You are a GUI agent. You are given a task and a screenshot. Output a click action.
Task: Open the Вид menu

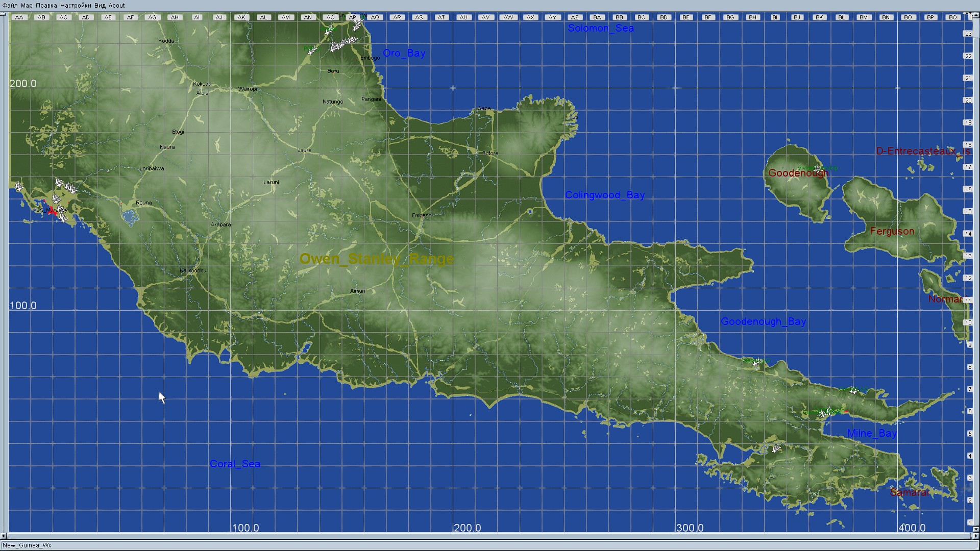pyautogui.click(x=100, y=6)
